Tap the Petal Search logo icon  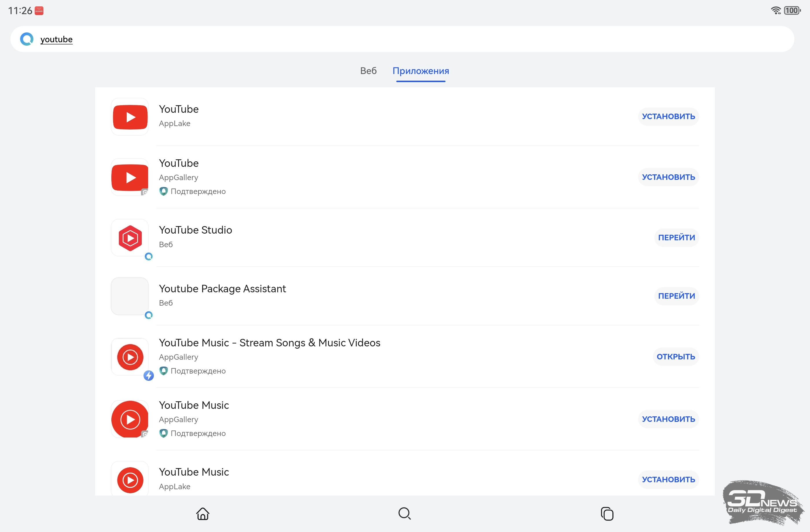pos(27,39)
